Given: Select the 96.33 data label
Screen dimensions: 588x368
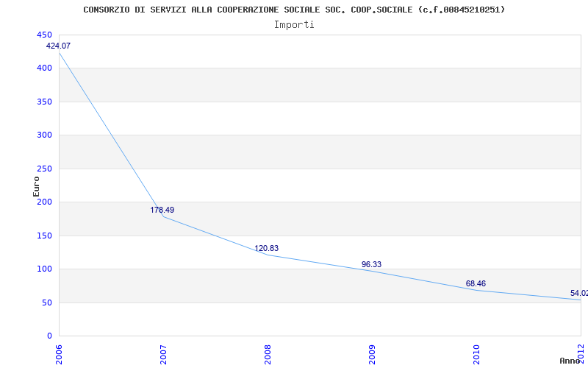Looking at the screenshot, I should coord(371,264).
